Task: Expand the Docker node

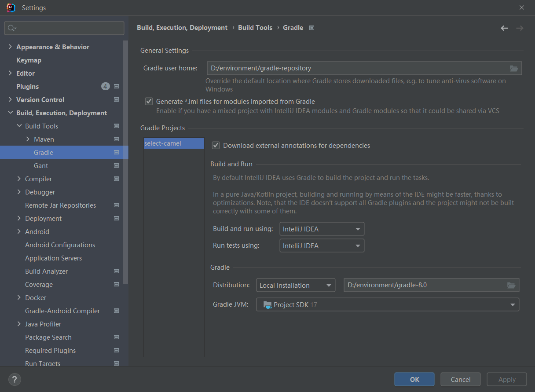Action: tap(19, 297)
